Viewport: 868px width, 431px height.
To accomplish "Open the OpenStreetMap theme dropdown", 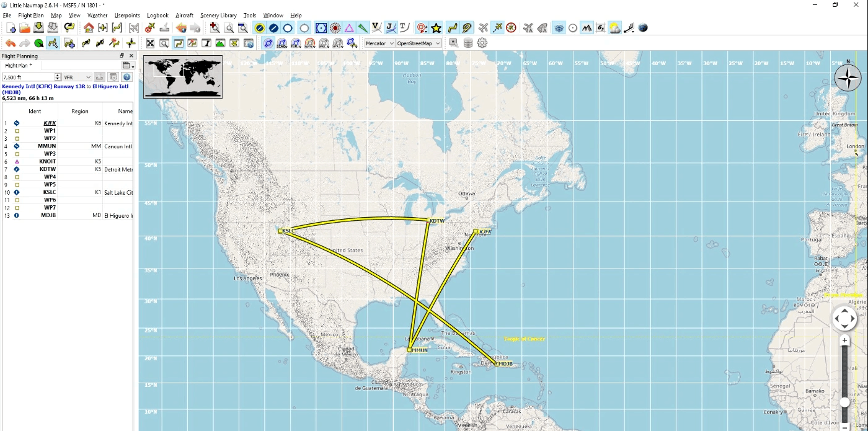I will pos(419,43).
